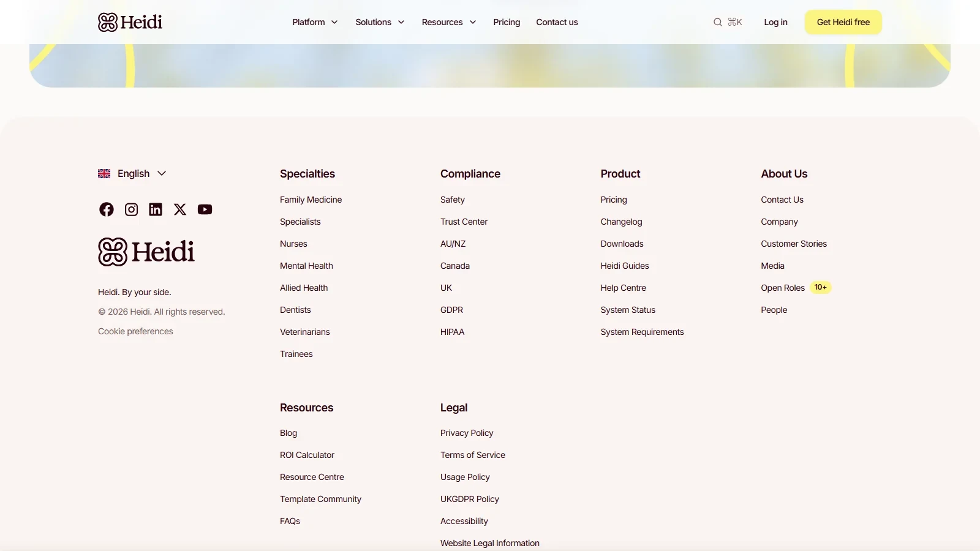The image size is (980, 551).
Task: Open the English language dropdown
Action: [132, 173]
